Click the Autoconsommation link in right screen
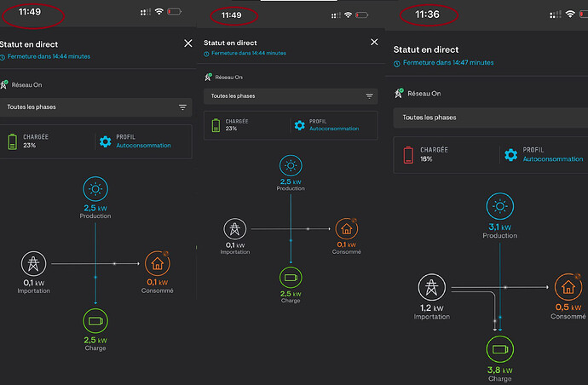 [553, 159]
